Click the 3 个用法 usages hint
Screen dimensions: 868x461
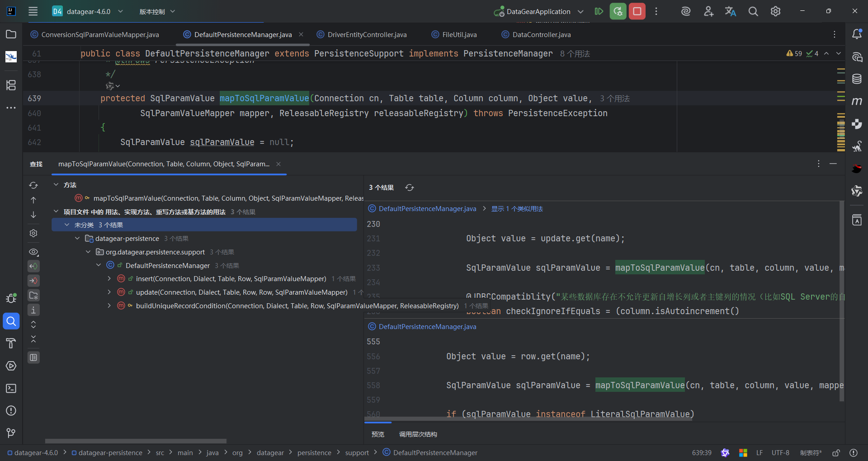pos(615,99)
